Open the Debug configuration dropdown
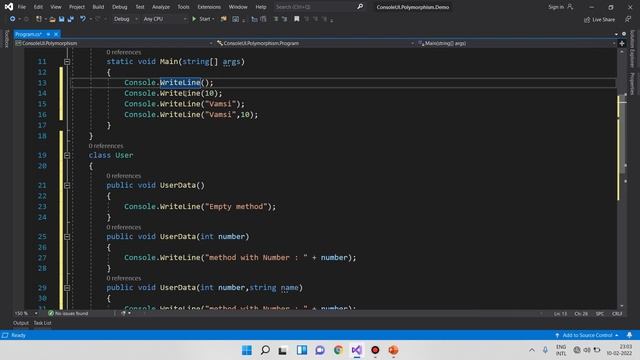 [125, 19]
